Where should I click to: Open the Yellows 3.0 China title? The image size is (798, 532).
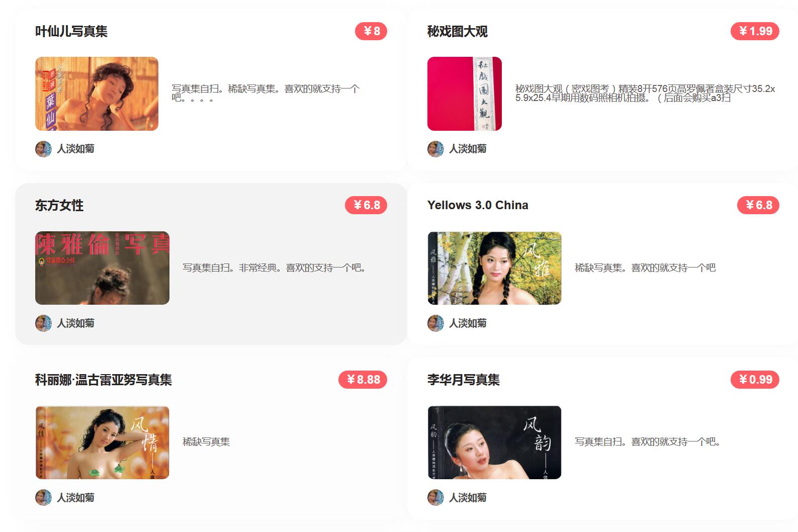[478, 205]
